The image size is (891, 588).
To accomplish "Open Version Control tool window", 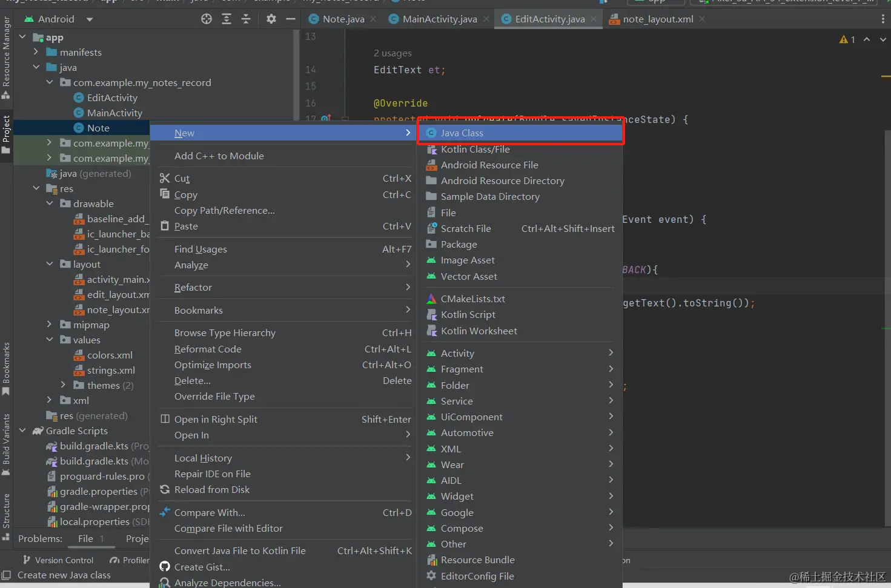I will pyautogui.click(x=58, y=560).
